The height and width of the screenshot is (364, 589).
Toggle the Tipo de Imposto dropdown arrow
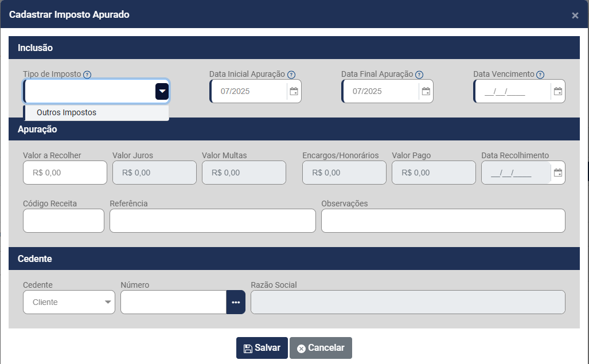point(162,91)
